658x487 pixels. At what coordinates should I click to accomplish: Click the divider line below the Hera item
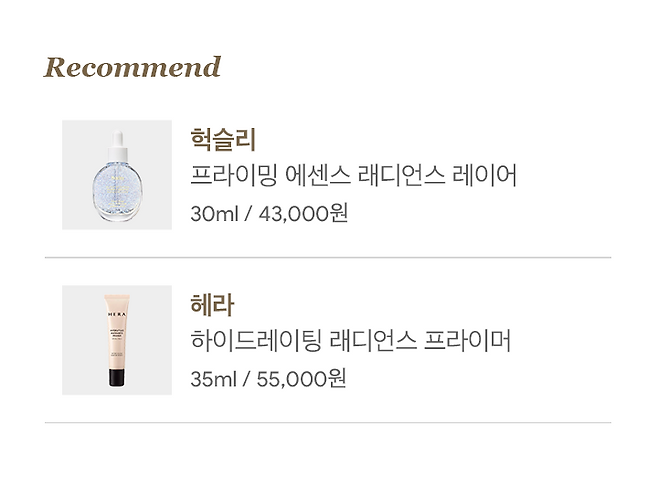pyautogui.click(x=328, y=423)
